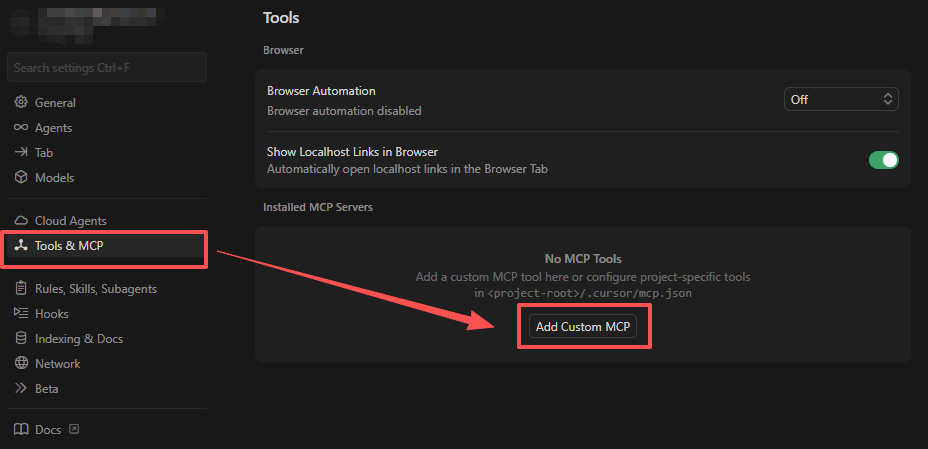
Task: Click the external link icon beside Docs
Action: tap(74, 429)
